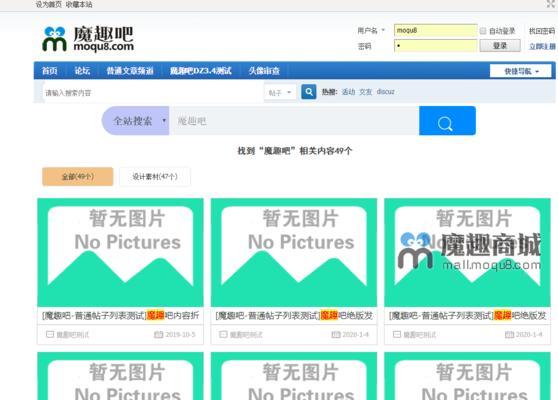Toggle the auto-login checkbox
The image size is (558, 400).
(x=483, y=31)
